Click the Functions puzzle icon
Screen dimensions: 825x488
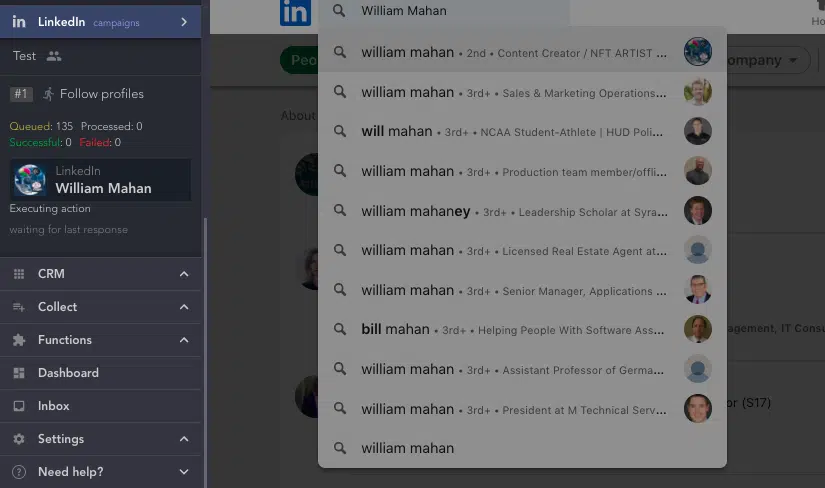pyautogui.click(x=19, y=340)
